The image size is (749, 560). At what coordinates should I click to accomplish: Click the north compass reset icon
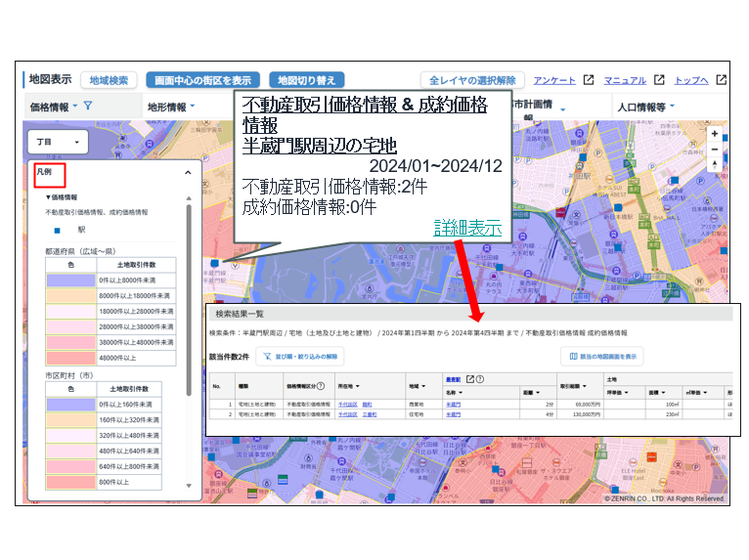[715, 165]
